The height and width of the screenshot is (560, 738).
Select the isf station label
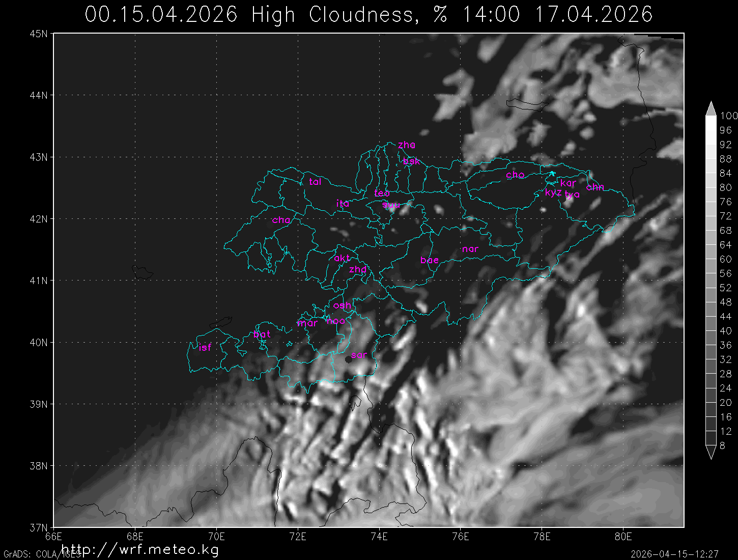click(205, 348)
